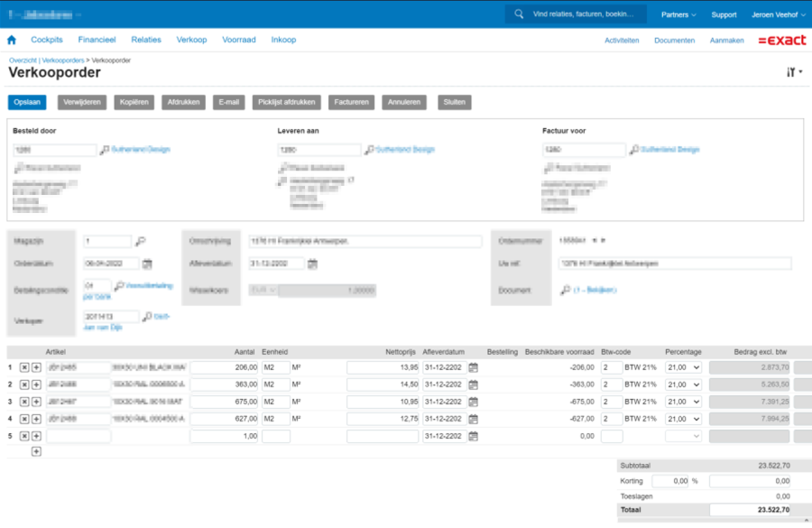Screen dimensions: 812x528
Task: Open calendar picker for header Afleverdatum
Action: pos(312,264)
